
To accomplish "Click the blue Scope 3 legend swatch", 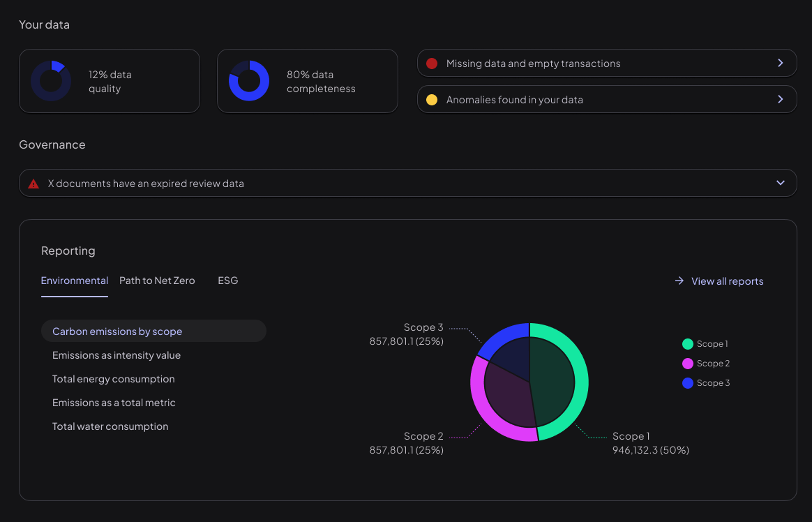I will (x=688, y=383).
